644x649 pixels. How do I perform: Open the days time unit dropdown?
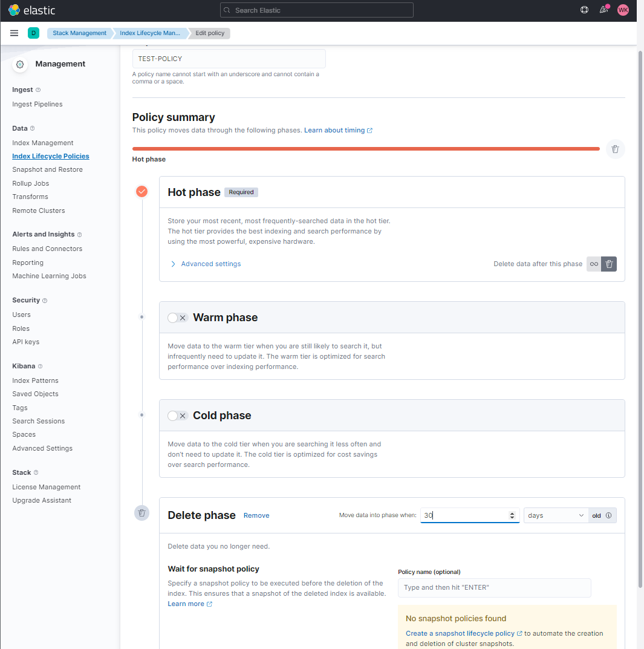click(556, 515)
